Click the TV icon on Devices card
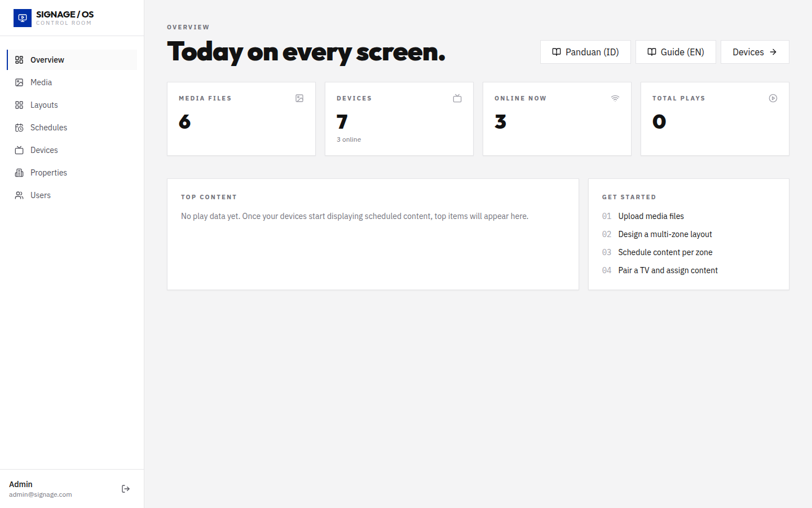The image size is (812, 508). pyautogui.click(x=457, y=98)
